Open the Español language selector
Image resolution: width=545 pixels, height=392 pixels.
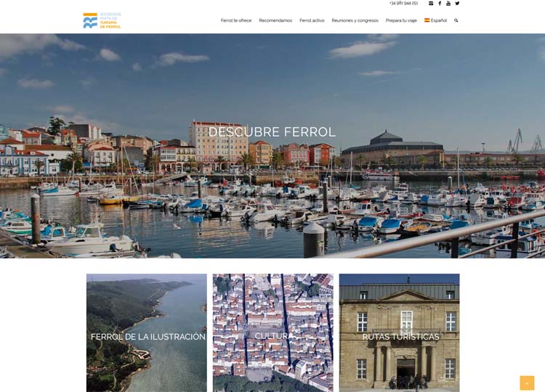(x=435, y=20)
